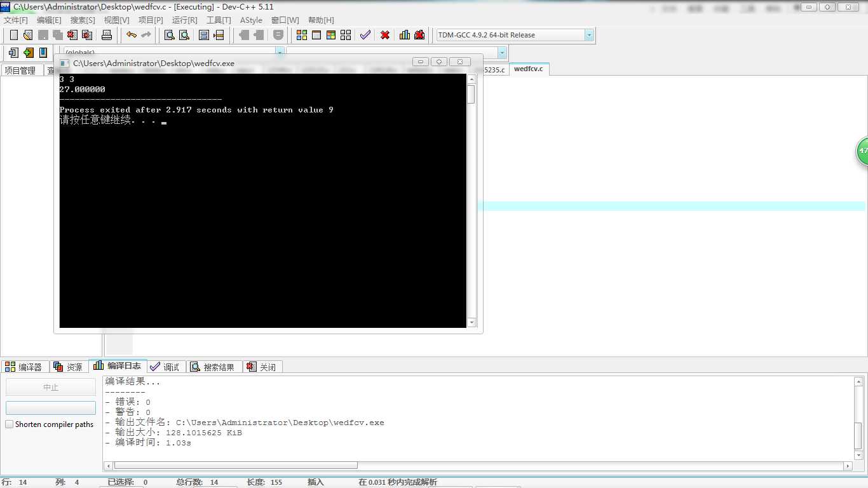Start debugging with the checkmark icon

[x=365, y=35]
